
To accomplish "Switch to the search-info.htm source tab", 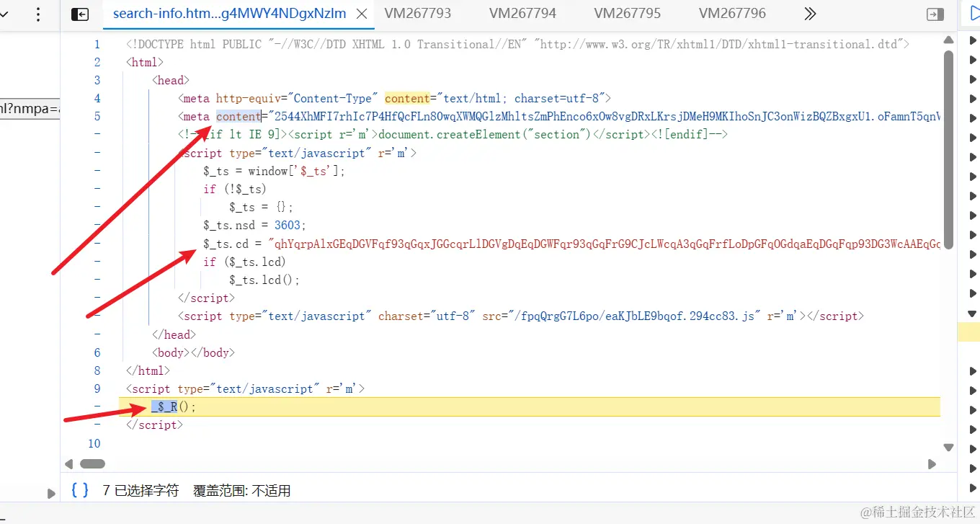I will tap(230, 14).
